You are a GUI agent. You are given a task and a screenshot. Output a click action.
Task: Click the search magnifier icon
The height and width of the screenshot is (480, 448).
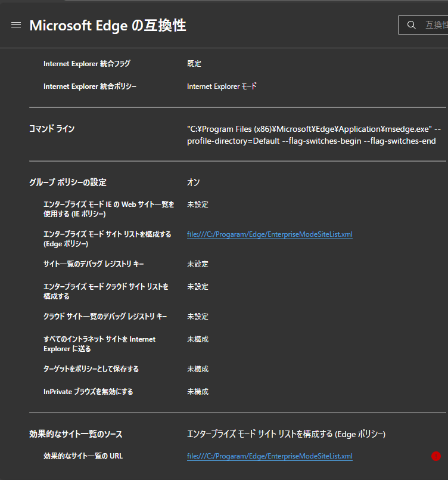pos(412,25)
